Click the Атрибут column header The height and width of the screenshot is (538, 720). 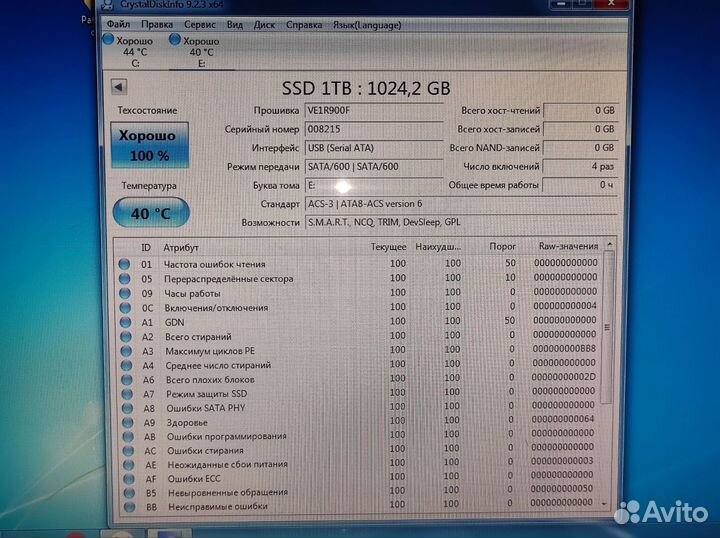181,248
